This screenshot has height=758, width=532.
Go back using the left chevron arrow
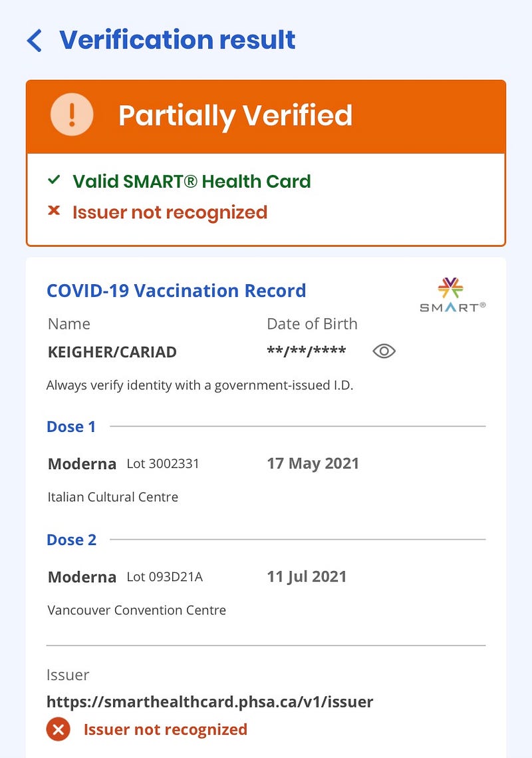[35, 40]
